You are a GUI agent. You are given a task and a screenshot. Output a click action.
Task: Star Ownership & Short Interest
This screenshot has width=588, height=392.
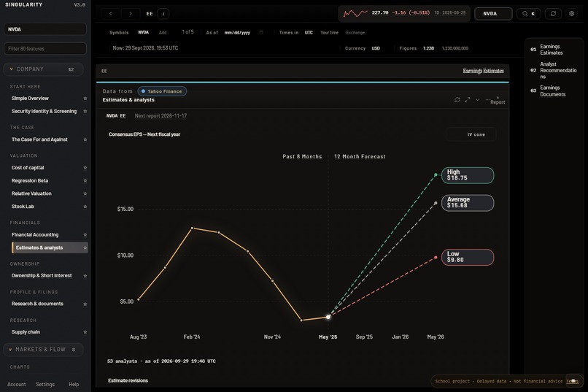pos(85,276)
